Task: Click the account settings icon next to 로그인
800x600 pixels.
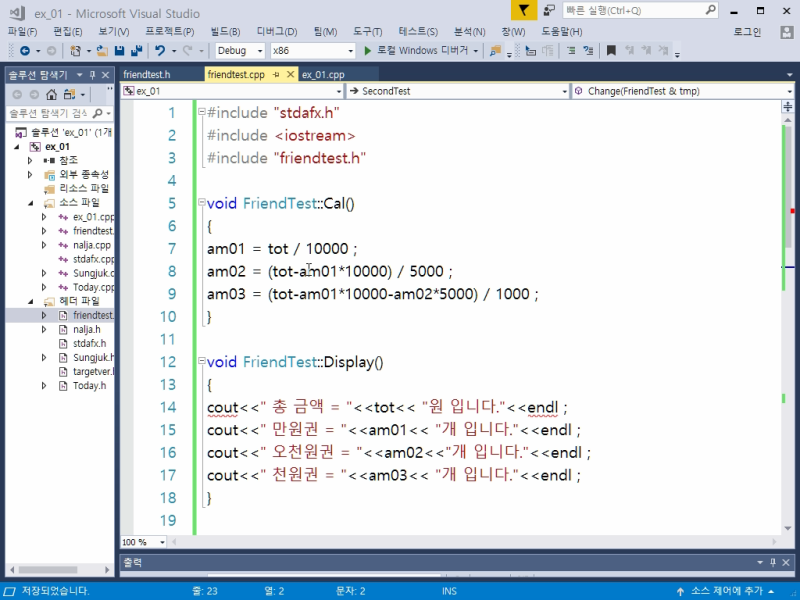Action: (787, 32)
